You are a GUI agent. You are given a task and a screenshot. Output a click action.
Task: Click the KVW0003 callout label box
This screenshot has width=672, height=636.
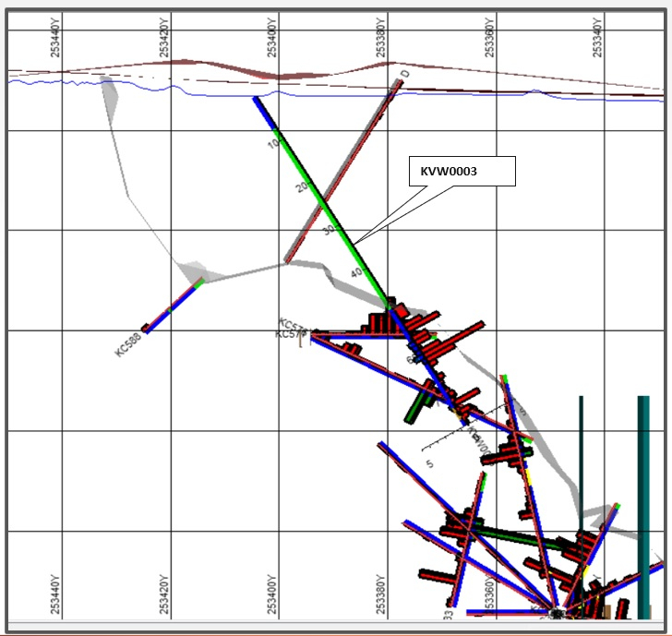tap(462, 172)
